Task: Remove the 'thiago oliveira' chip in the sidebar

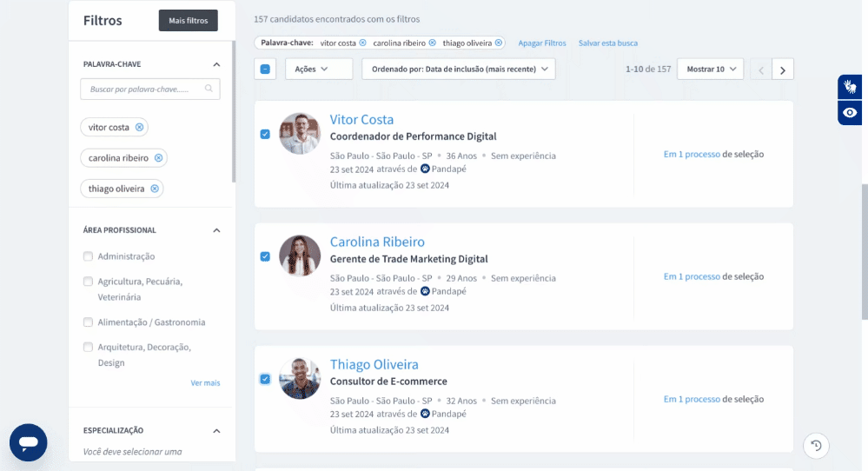Action: coord(155,189)
